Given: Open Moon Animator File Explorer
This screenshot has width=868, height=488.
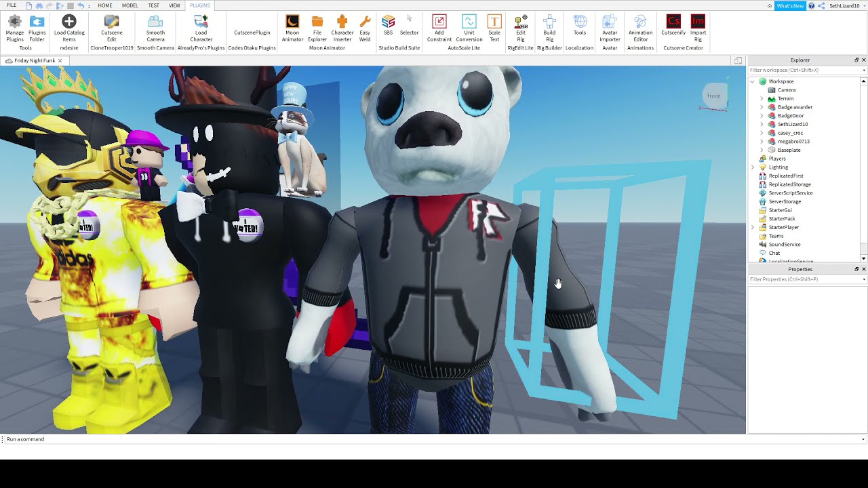Looking at the screenshot, I should pyautogui.click(x=317, y=28).
